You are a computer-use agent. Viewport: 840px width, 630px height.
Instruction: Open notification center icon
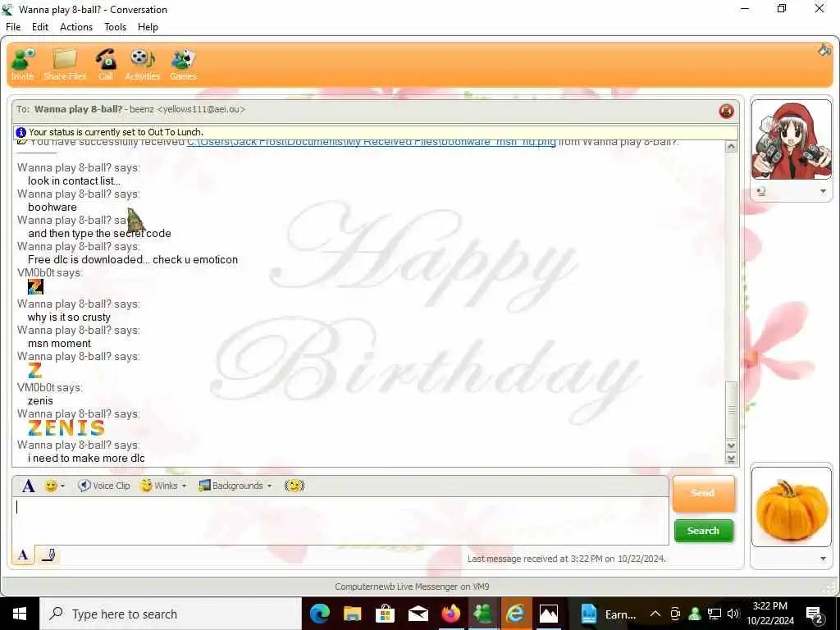click(x=815, y=614)
